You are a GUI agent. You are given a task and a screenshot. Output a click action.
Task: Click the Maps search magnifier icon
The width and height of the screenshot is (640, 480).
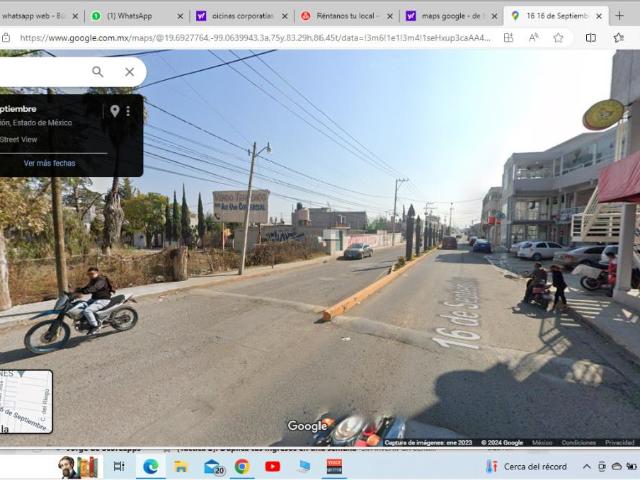click(98, 72)
